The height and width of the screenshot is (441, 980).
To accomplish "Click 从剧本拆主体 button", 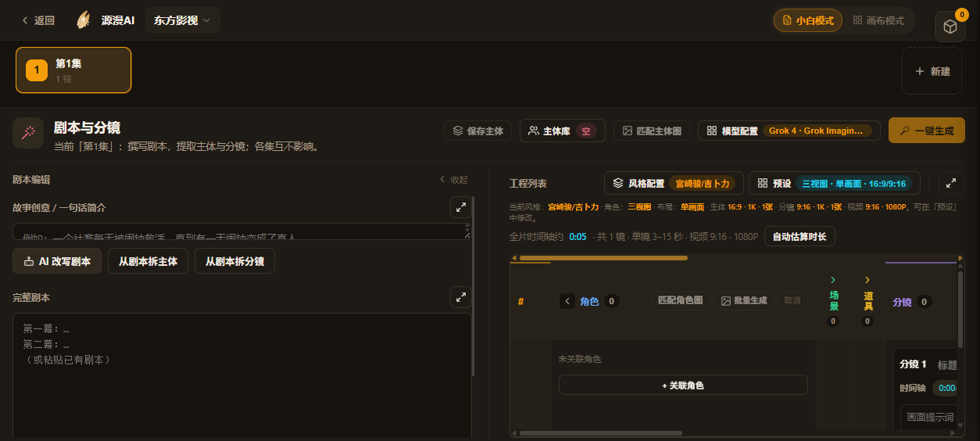I will point(148,261).
